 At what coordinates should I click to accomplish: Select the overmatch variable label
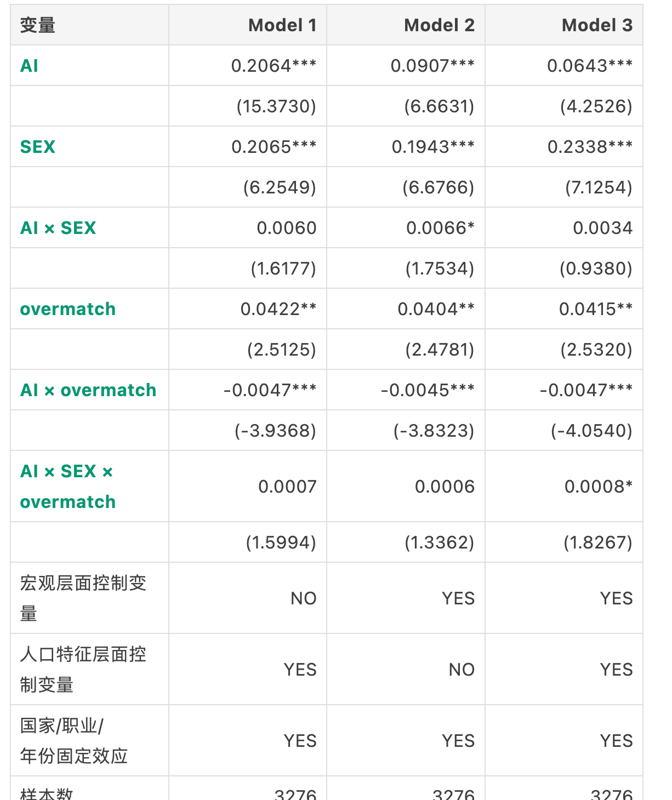(68, 309)
